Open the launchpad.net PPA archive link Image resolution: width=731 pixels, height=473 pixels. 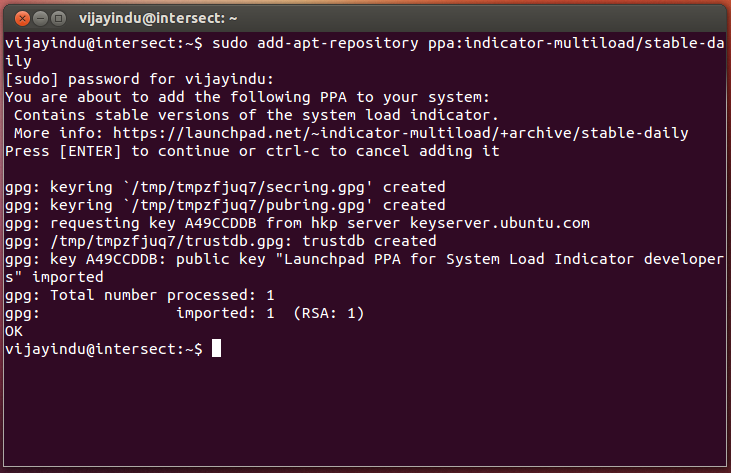point(400,133)
